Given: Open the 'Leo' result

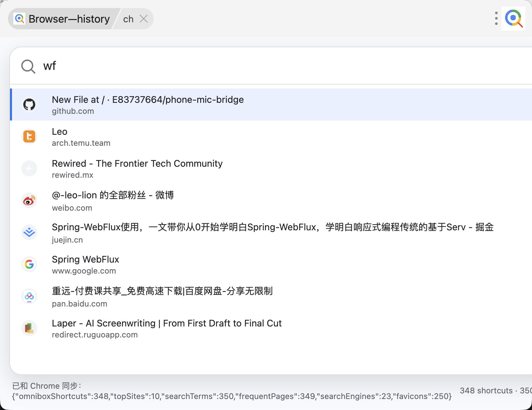Looking at the screenshot, I should tap(271, 136).
